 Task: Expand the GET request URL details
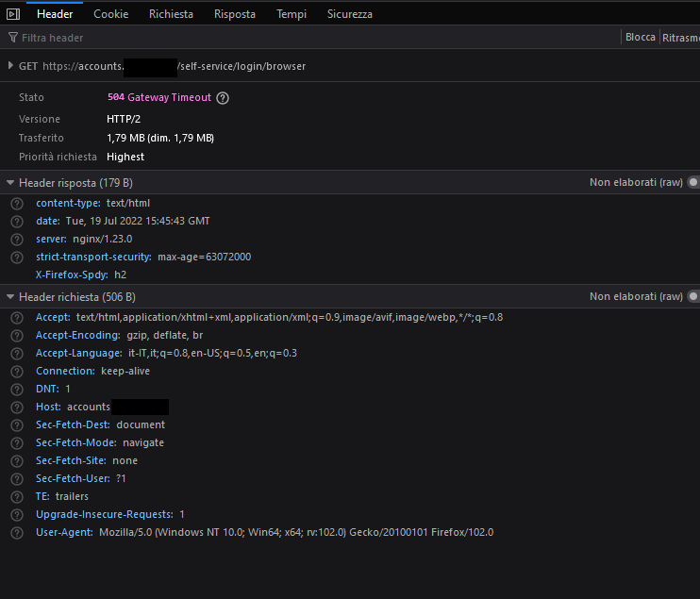[x=10, y=66]
